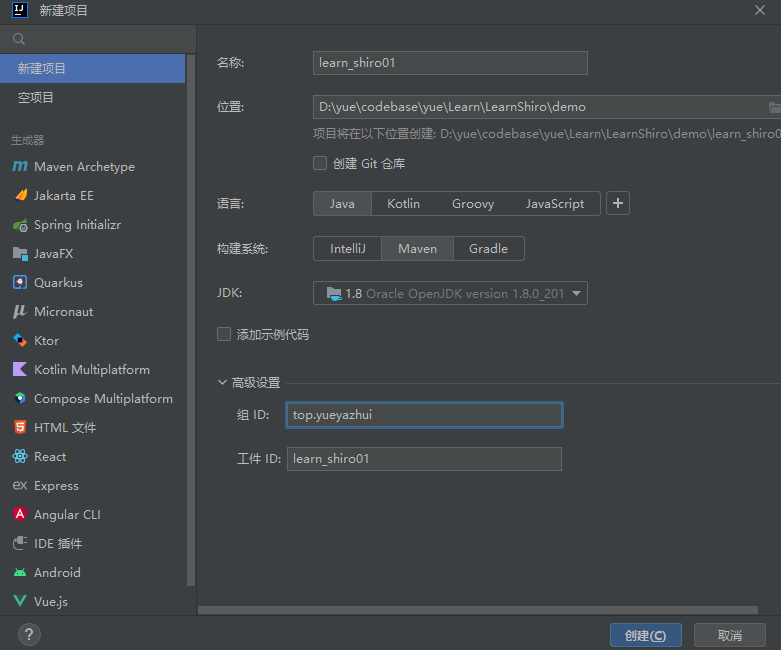Select 空项目 in the left list
The width and height of the screenshot is (781, 650).
coord(93,97)
